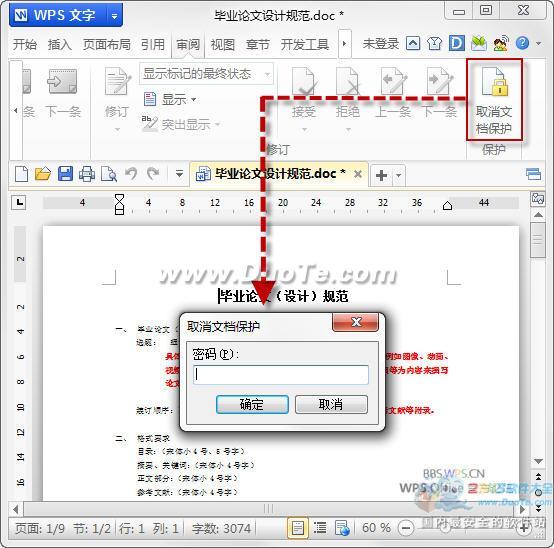This screenshot has width=554, height=548.
Task: Click the Print icon
Action: click(x=87, y=174)
